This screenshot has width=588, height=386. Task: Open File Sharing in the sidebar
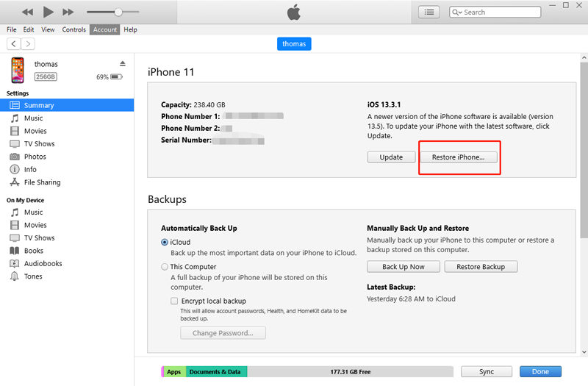coord(42,182)
